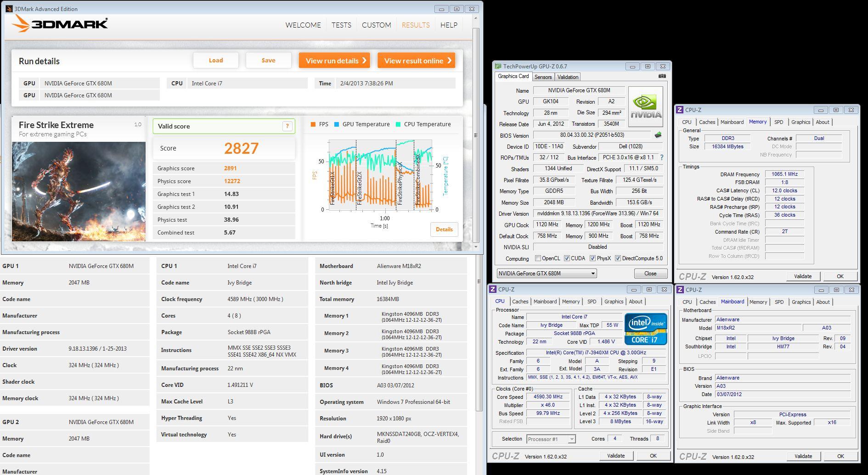Click the Intel Core i7 logo in CPU-Z
The height and width of the screenshot is (475, 868).
pos(646,329)
